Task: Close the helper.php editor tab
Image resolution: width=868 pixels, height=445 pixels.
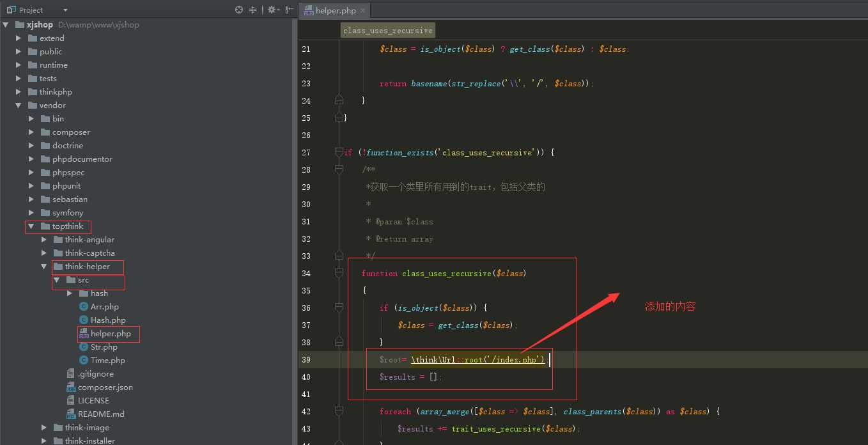Action: coord(362,10)
